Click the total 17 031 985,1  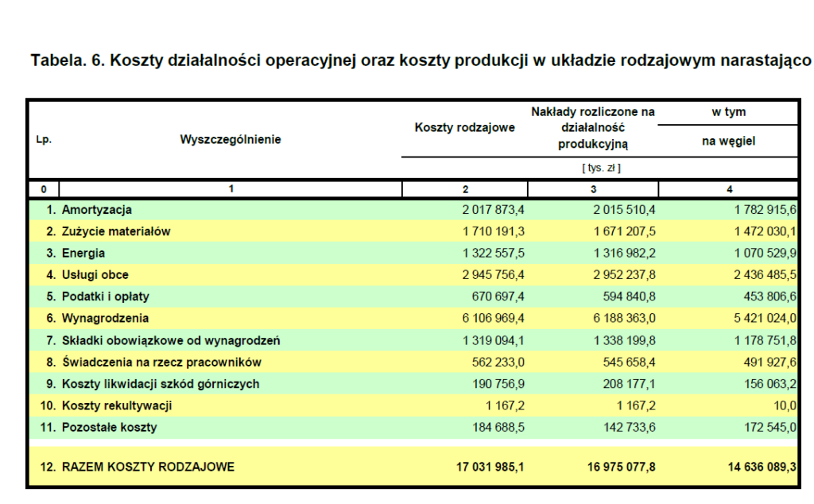point(490,467)
